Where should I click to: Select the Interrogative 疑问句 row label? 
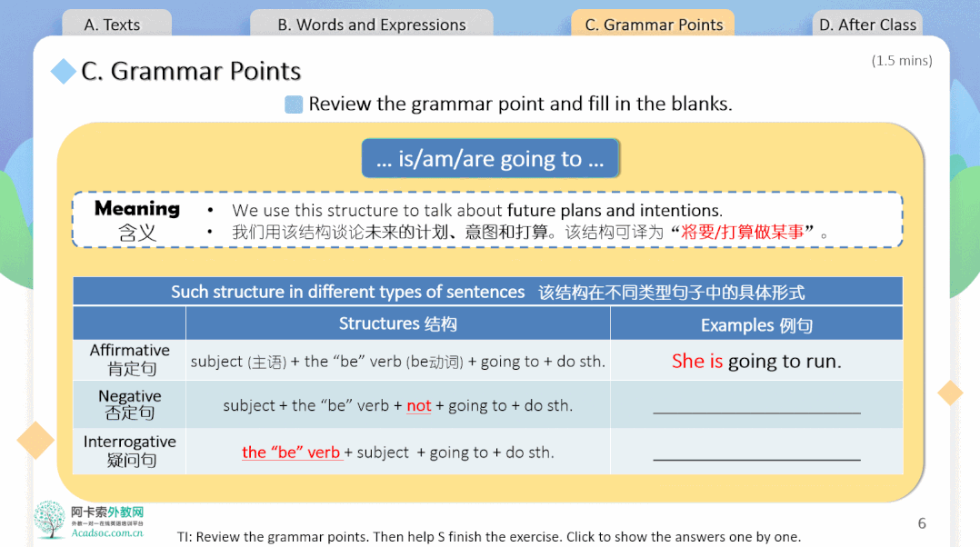tap(129, 451)
